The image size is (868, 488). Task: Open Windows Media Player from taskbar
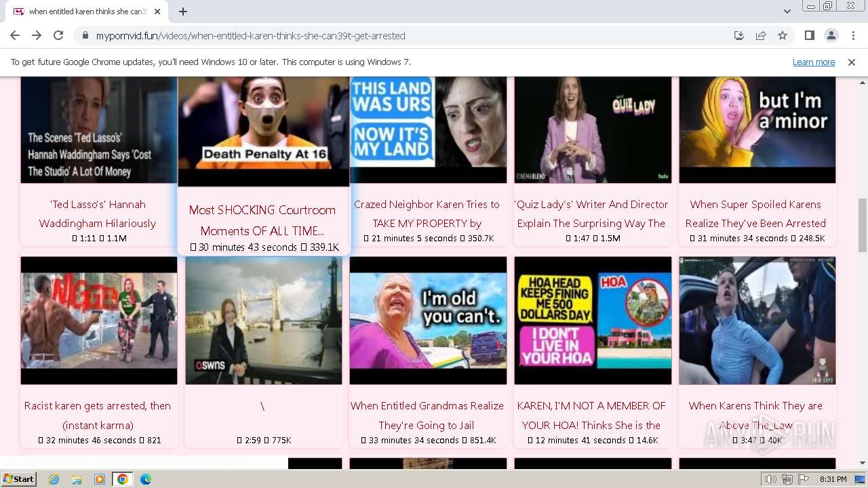100,479
